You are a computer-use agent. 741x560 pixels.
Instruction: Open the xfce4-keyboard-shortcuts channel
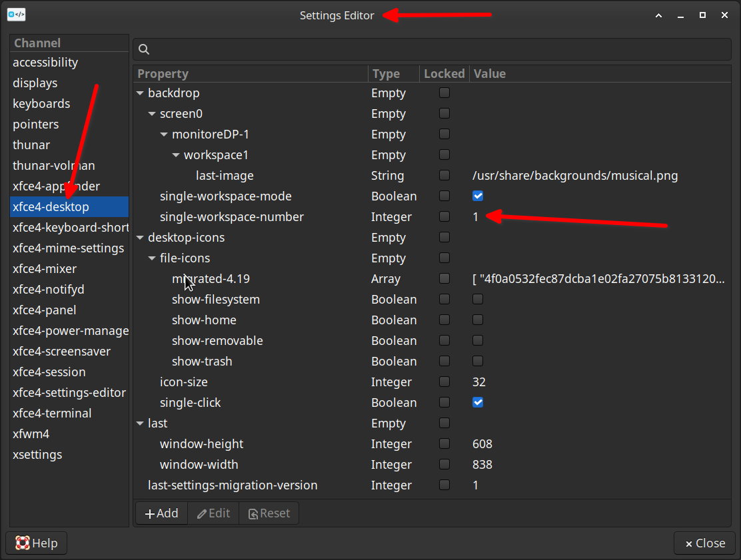[69, 228]
